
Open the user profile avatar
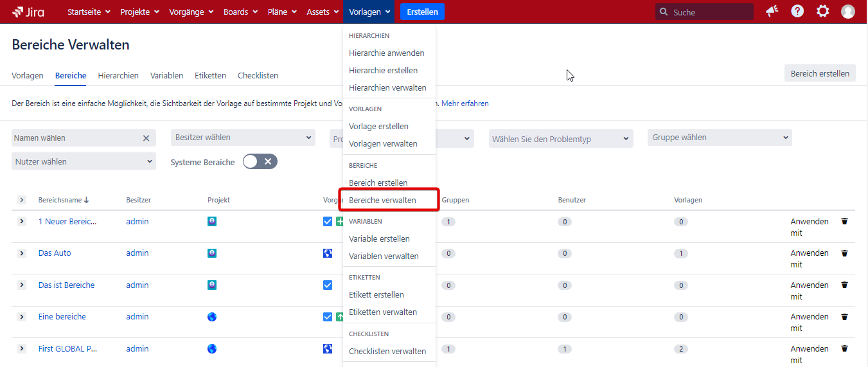click(848, 12)
